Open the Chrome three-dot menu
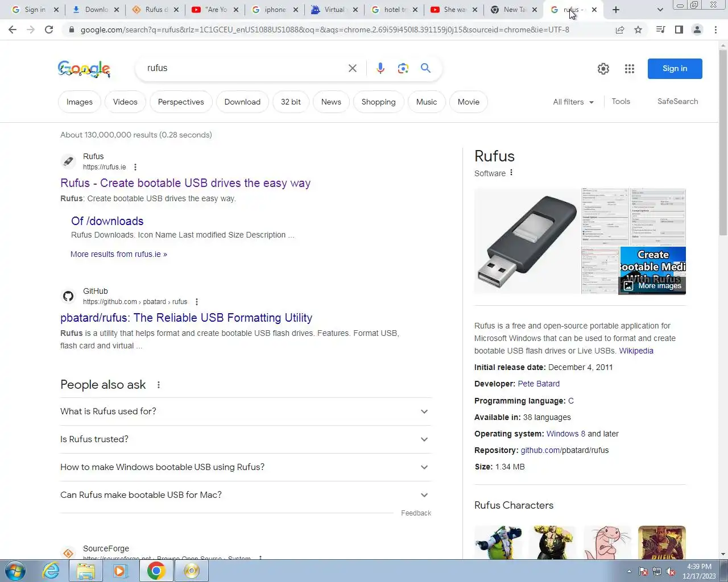Viewport: 728px width, 582px height. pos(715,30)
